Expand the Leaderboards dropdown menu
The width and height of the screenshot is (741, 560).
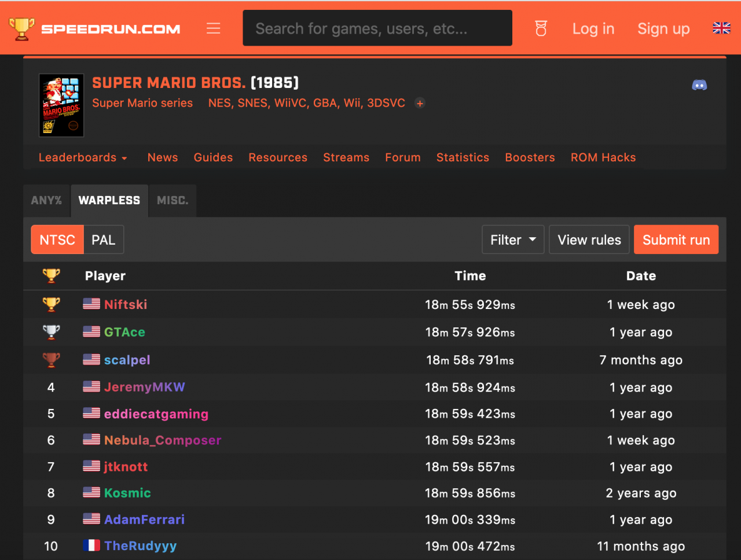click(83, 157)
